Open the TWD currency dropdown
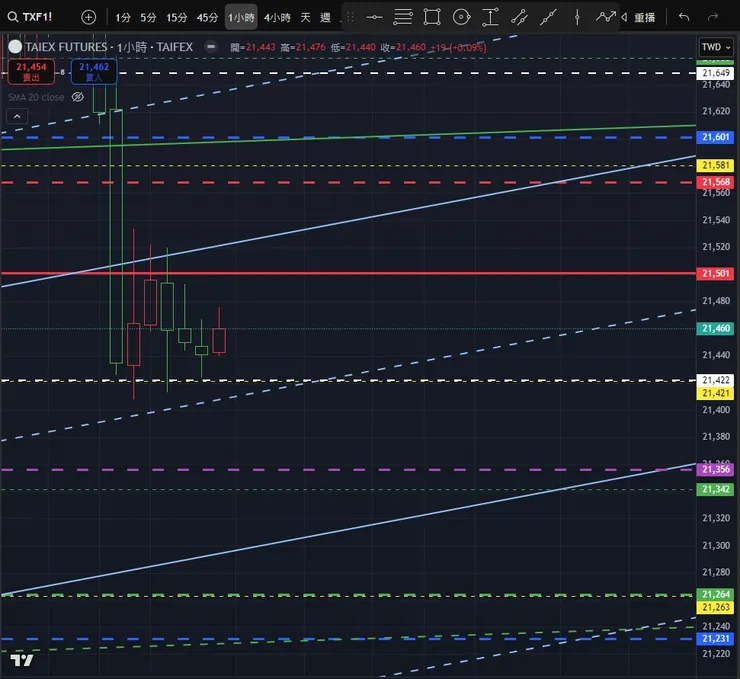 click(x=715, y=47)
